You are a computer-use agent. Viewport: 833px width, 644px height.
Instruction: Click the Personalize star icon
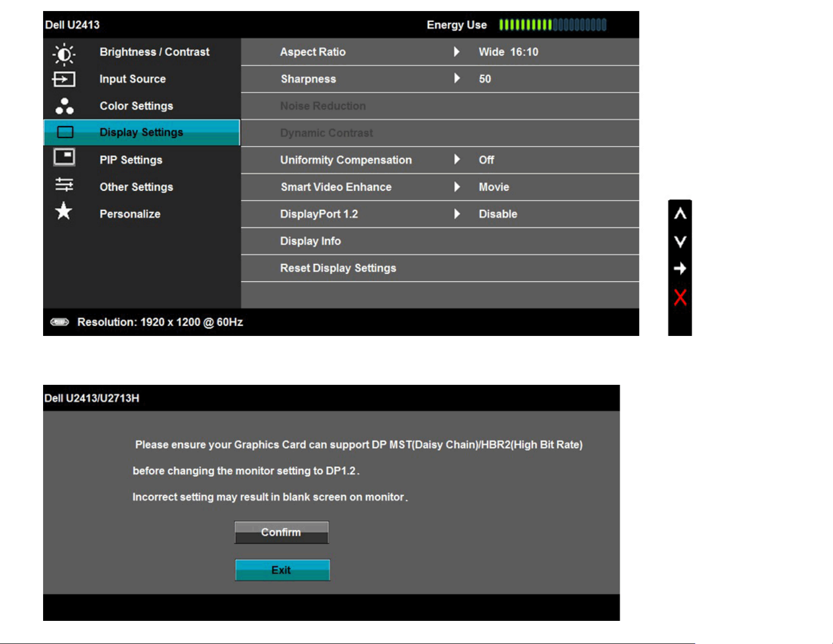click(64, 211)
